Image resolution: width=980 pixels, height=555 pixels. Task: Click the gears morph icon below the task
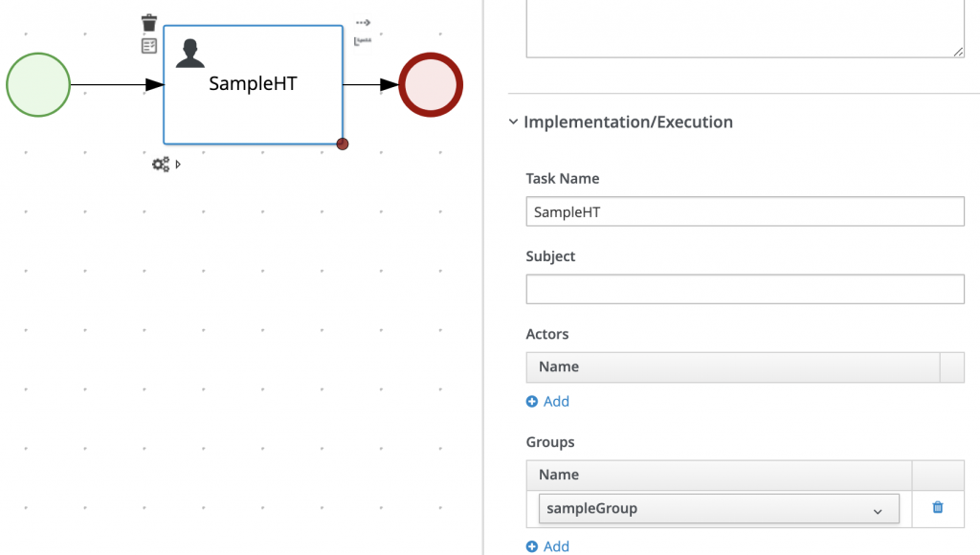coord(161,165)
